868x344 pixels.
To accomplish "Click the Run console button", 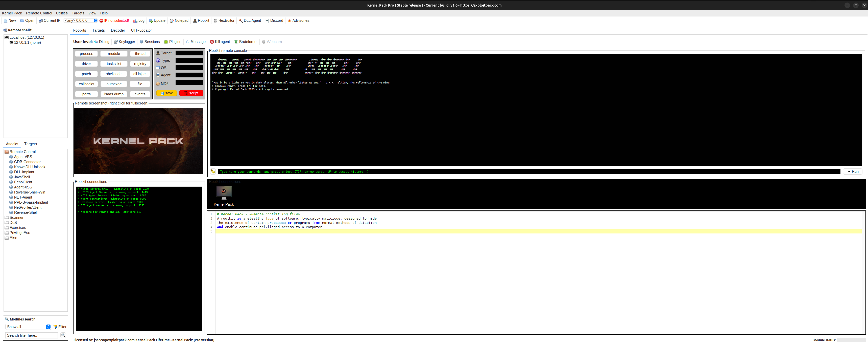I will (853, 172).
